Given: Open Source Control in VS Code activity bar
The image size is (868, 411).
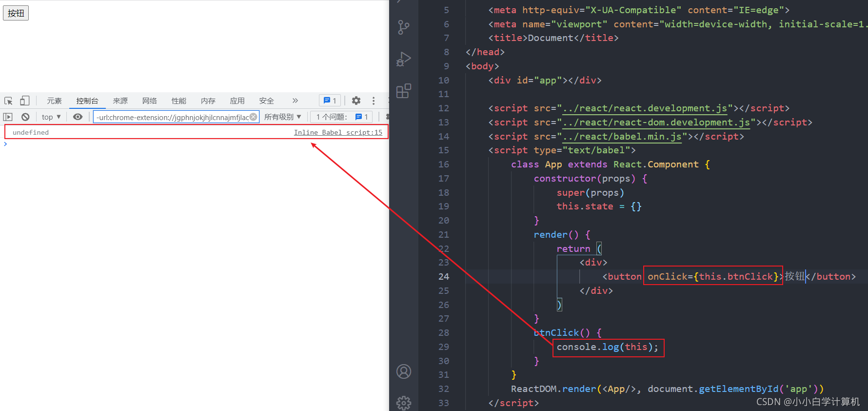Looking at the screenshot, I should pos(404,27).
